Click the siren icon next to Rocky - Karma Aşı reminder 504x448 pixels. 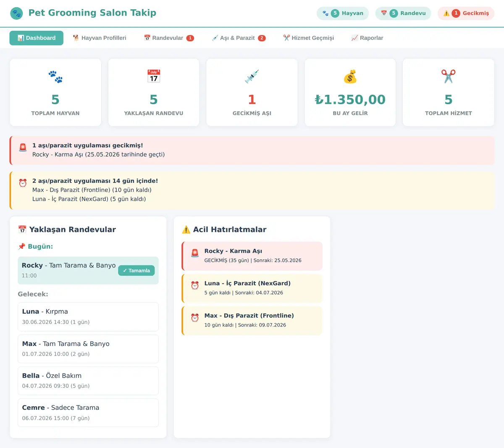click(195, 253)
